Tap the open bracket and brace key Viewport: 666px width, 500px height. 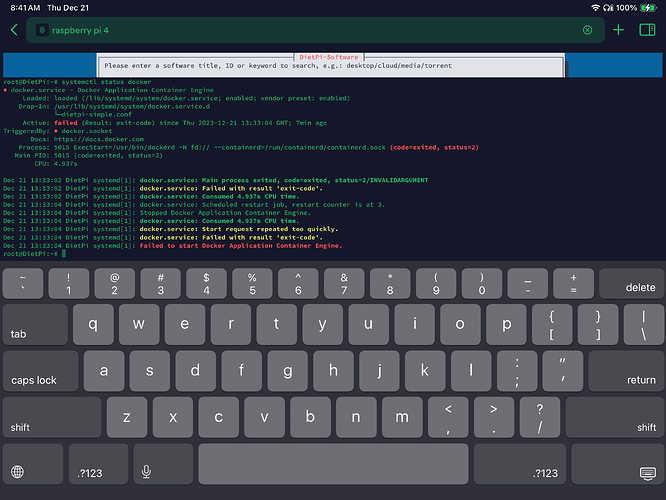click(x=552, y=325)
